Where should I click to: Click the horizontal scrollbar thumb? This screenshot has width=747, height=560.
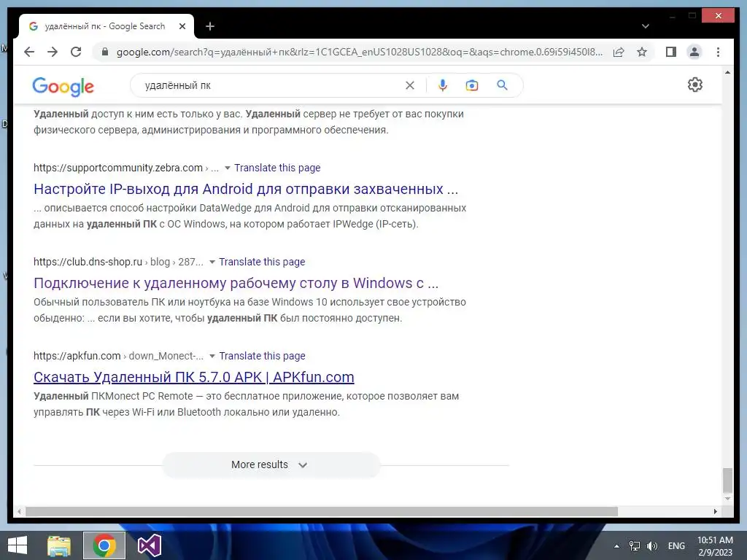pos(322,511)
